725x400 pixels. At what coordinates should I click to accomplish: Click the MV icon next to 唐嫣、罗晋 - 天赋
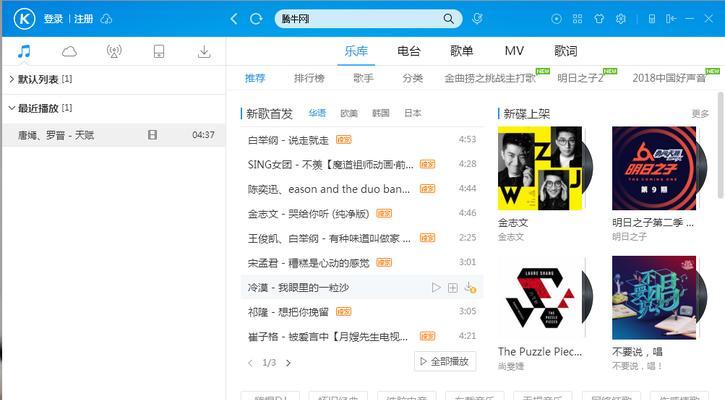click(152, 135)
